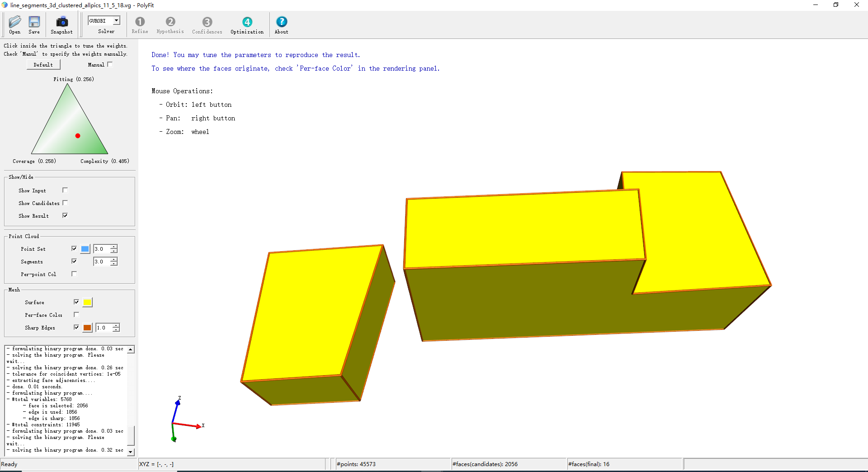The image size is (868, 472).
Task: Click the Save icon in toolbar
Action: [x=34, y=22]
